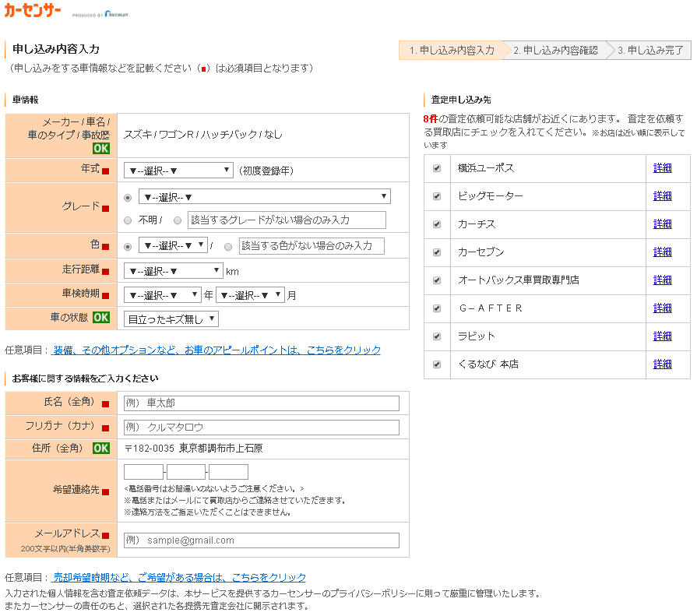Viewport: 697px width, 616px height.
Task: Click the Recruit logo beside カーセンサー
Action: coord(117,14)
